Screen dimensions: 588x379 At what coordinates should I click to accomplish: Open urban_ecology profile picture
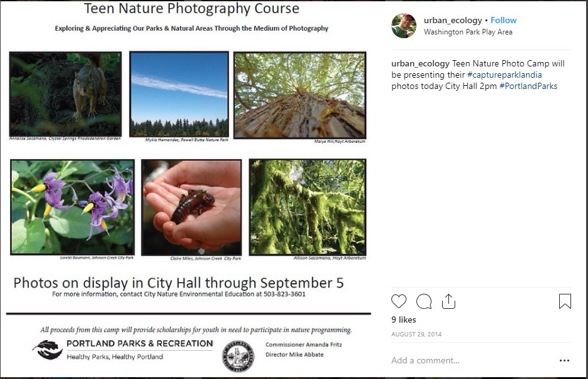tap(404, 26)
